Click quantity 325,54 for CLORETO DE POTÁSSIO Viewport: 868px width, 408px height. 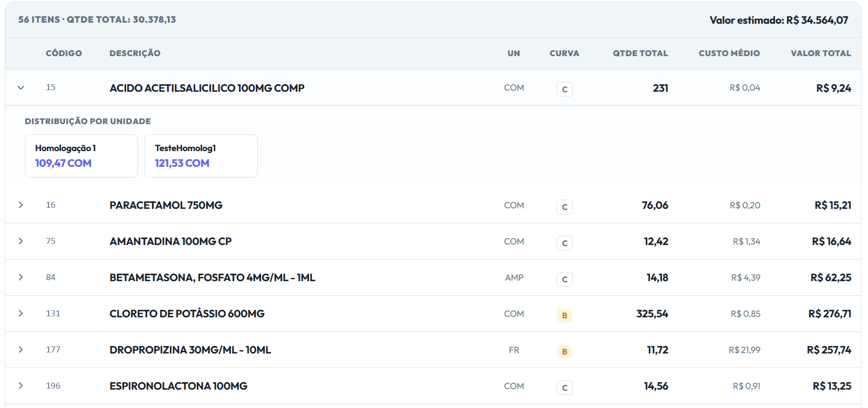[x=652, y=314]
